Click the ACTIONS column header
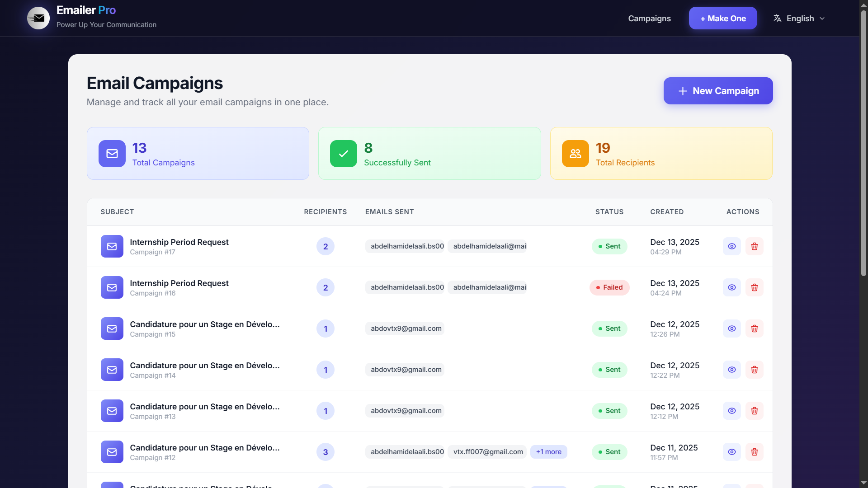Screen dimensions: 868x488 tap(743, 212)
